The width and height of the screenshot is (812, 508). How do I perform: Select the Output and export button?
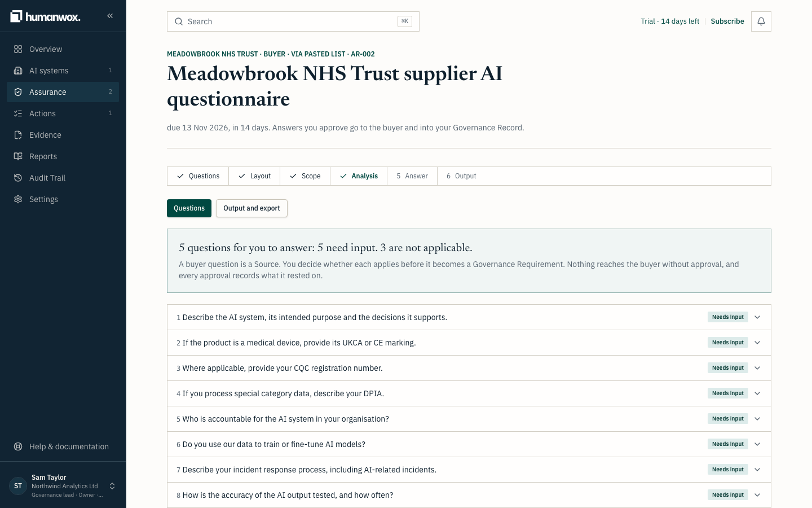251,208
